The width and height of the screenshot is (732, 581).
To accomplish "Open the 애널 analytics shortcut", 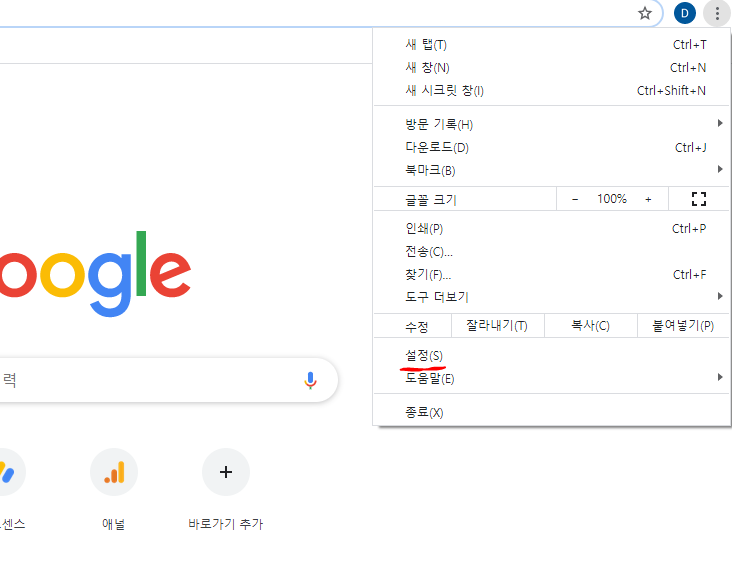I will point(113,472).
